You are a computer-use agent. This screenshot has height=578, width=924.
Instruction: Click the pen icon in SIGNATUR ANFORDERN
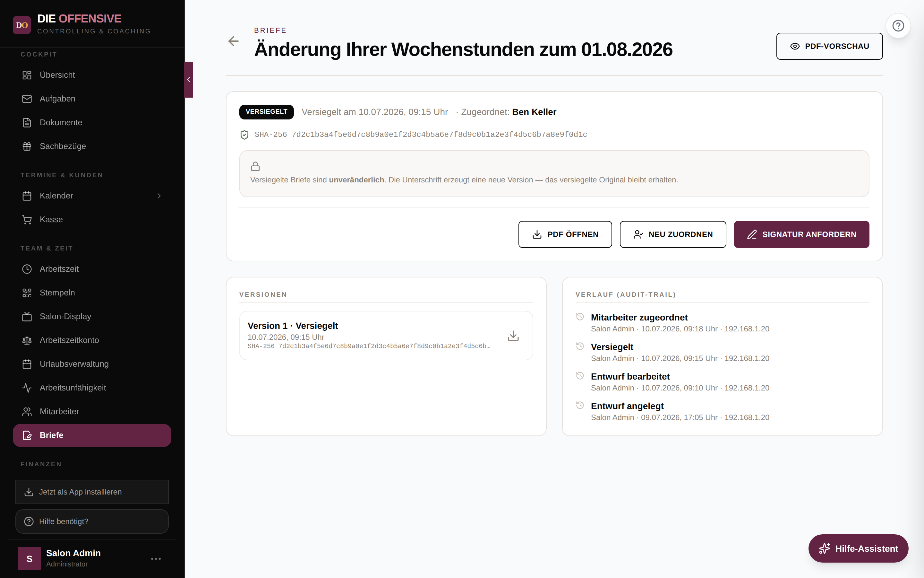(x=752, y=234)
